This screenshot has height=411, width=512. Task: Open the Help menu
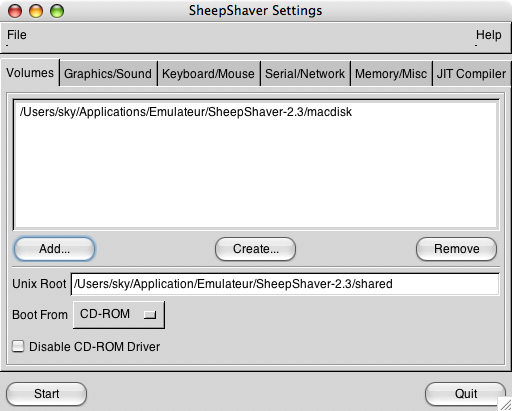click(x=488, y=35)
